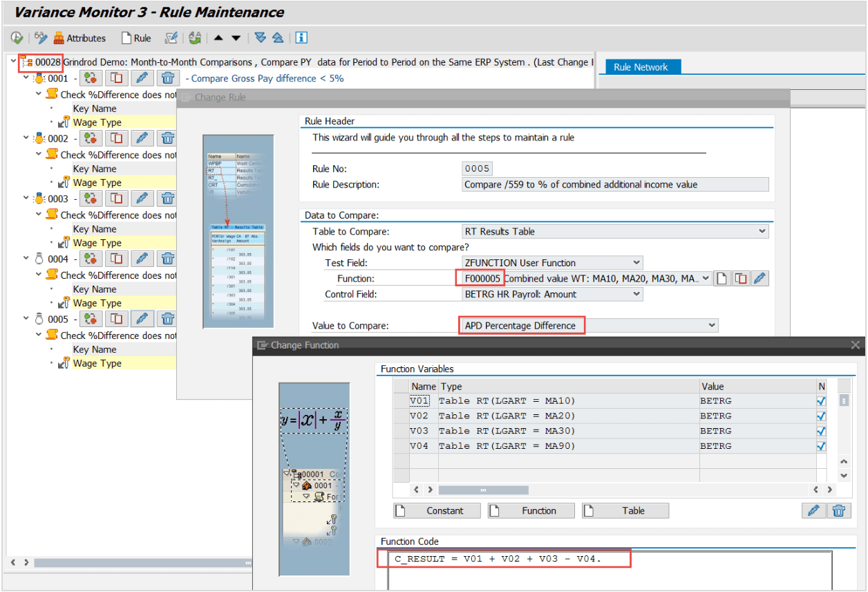
Task: Click the Table button under Function Variables
Action: coord(625,511)
